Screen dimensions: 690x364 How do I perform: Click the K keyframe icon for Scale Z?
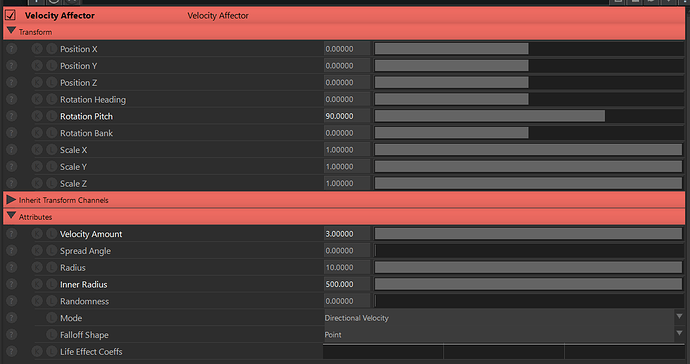click(37, 184)
